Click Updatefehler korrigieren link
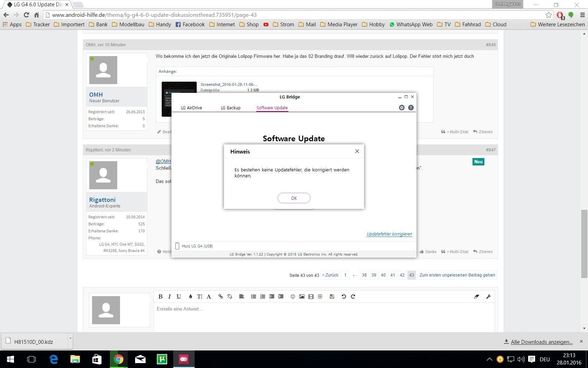The height and width of the screenshot is (368, 588). (x=389, y=234)
